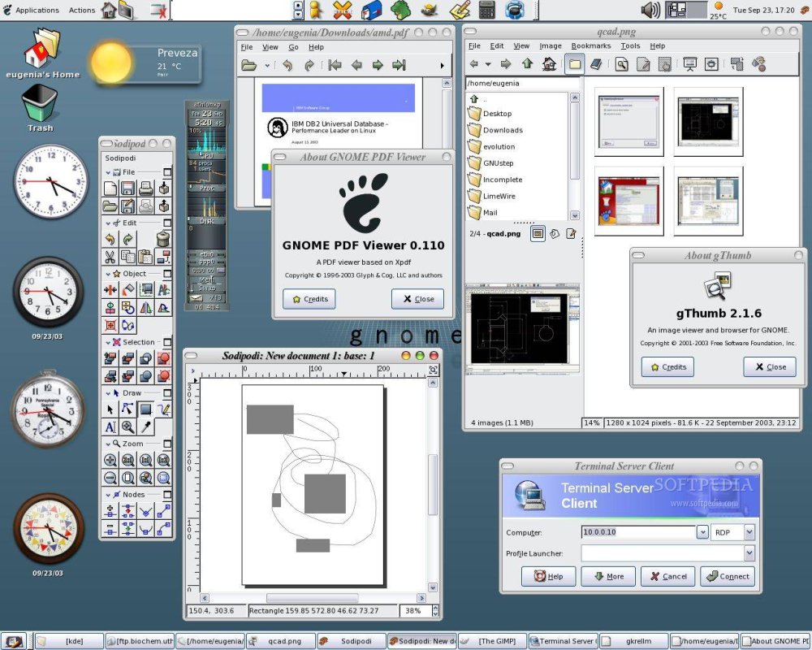Select the Text tool in Sodipodi Draw
Viewport: 812px width, 650px height.
click(x=110, y=427)
